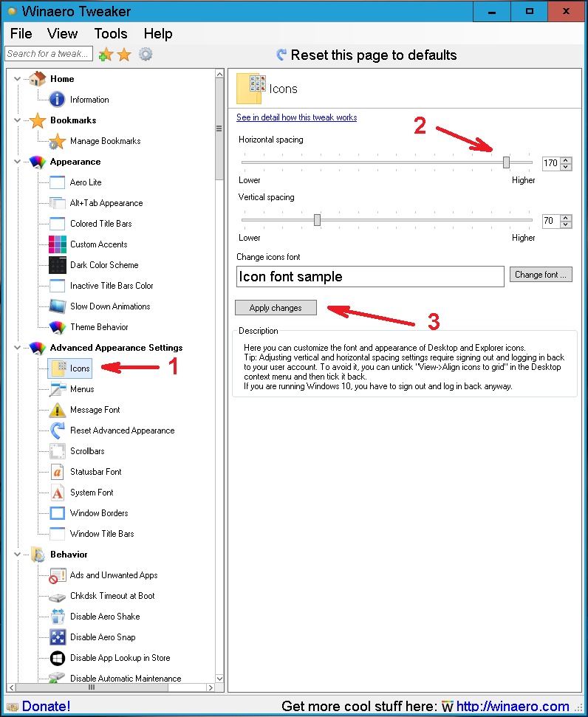
Task: Click the Disable App Lookup in Store icon
Action: [x=57, y=657]
